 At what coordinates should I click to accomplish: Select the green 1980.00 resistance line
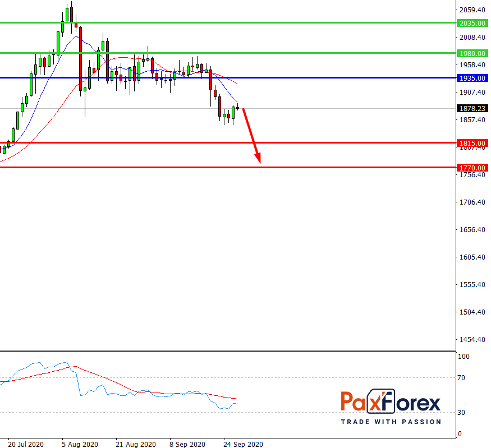click(228, 53)
